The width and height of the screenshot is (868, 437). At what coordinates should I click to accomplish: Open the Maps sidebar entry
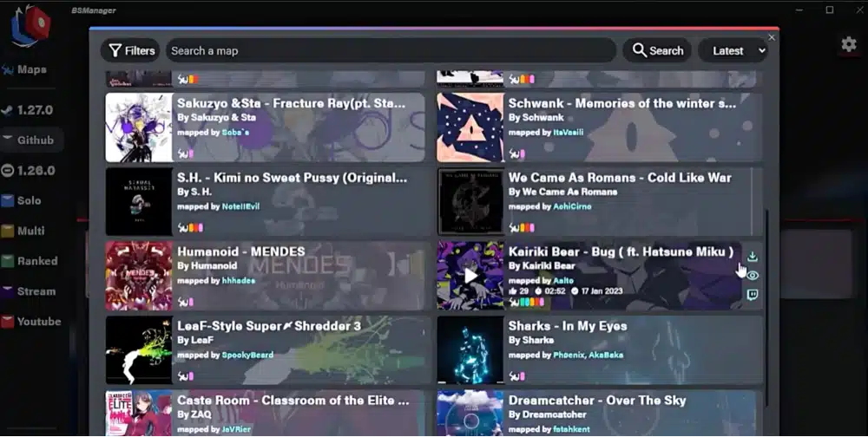(24, 69)
